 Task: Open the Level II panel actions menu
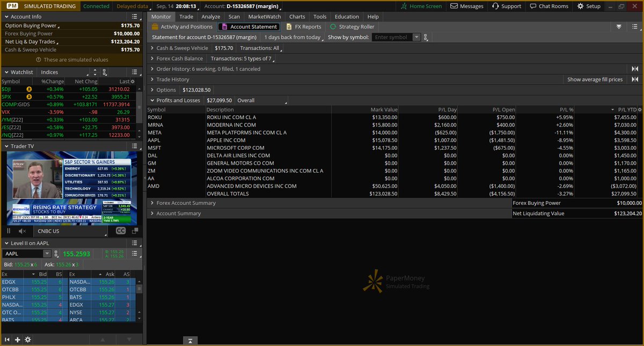pos(134,243)
